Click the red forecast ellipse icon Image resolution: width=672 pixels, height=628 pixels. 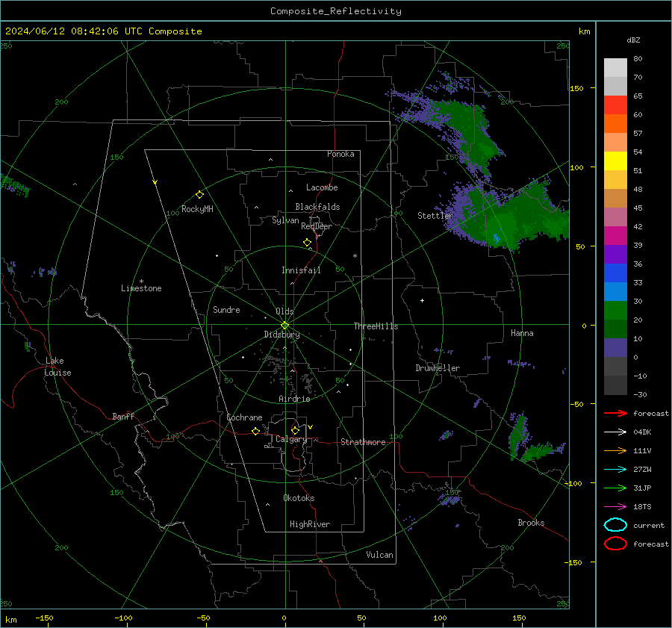click(x=615, y=544)
